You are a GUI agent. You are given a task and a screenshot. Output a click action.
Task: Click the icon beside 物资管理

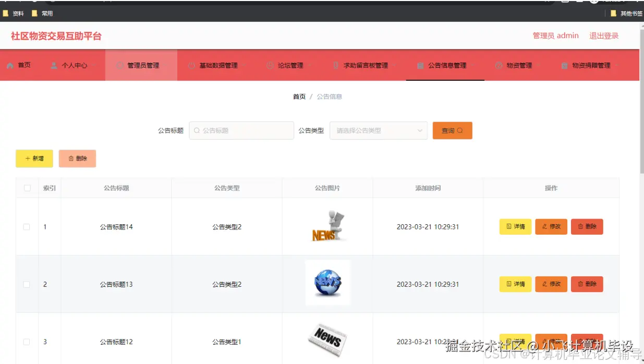[499, 66]
